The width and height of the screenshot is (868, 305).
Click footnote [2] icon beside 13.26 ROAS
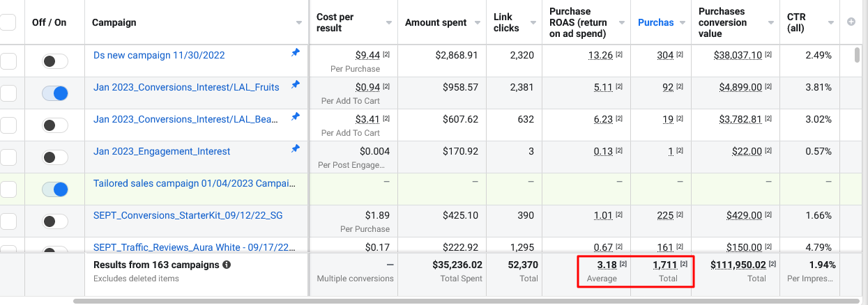(x=619, y=56)
